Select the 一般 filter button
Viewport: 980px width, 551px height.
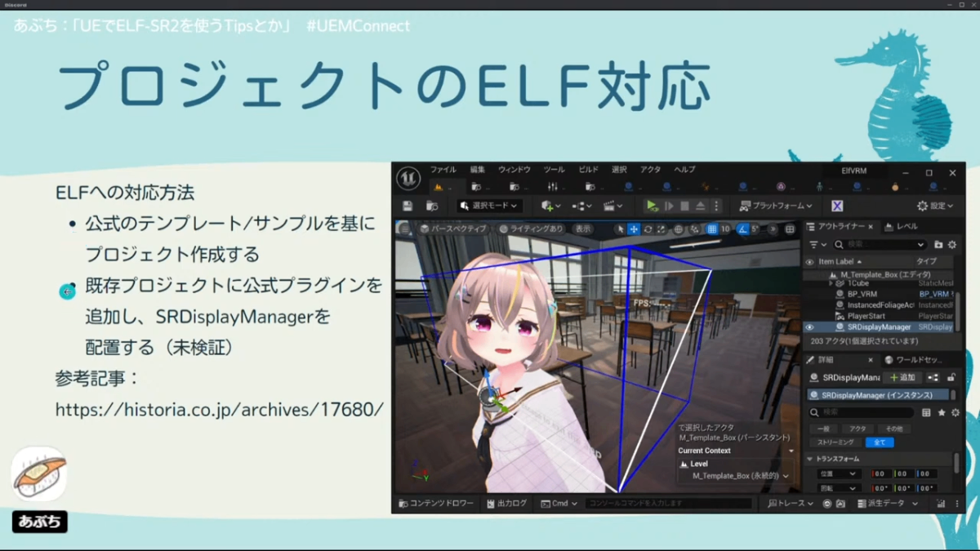click(823, 429)
